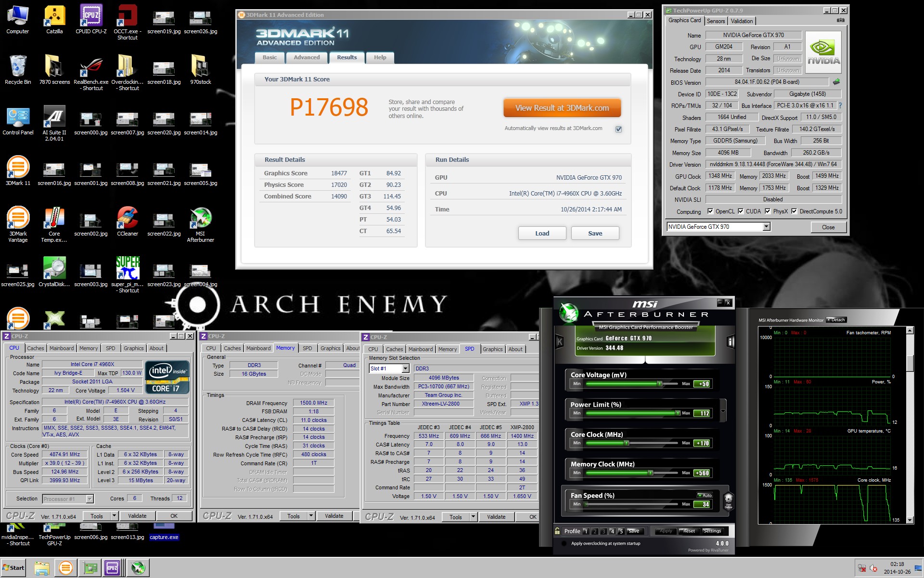The width and height of the screenshot is (924, 578).
Task: Open the Sensors tab in GPU-Z
Action: click(716, 21)
